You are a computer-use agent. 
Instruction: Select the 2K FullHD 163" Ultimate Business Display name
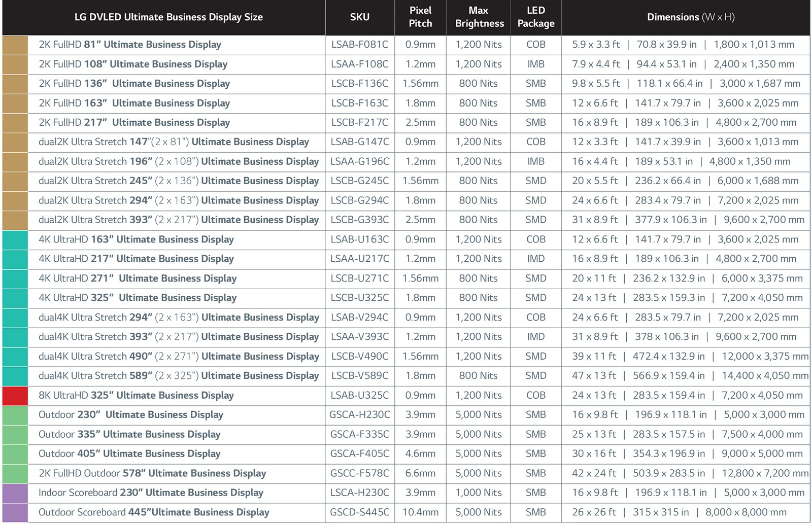[134, 103]
